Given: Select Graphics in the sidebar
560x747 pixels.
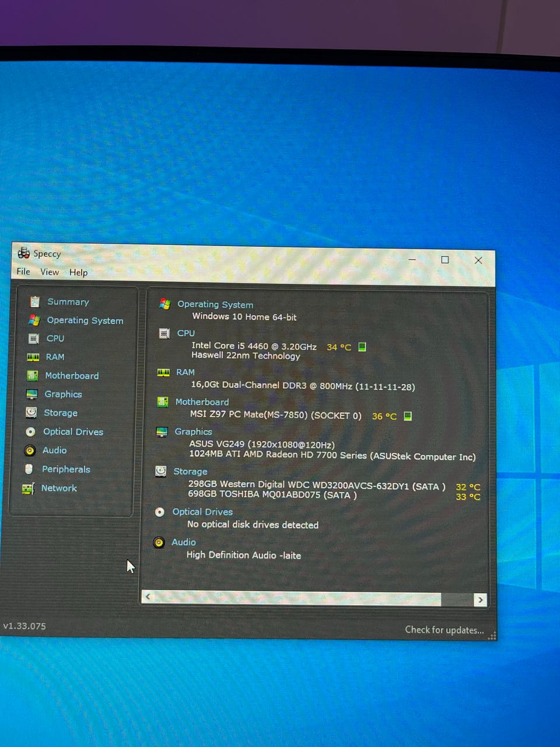Looking at the screenshot, I should pos(63,395).
